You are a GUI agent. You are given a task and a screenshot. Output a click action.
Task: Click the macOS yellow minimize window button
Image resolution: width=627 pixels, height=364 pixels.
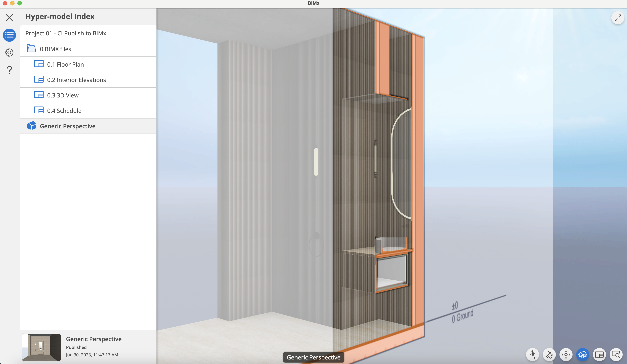[12, 3]
